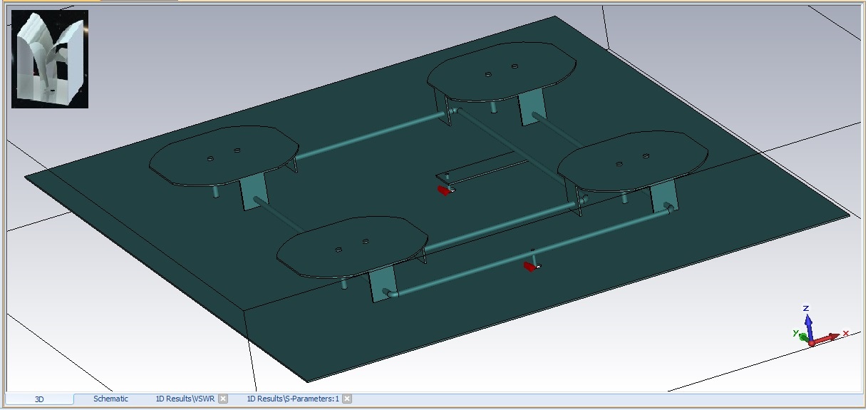Image resolution: width=868 pixels, height=410 pixels.
Task: Select the red port near the center feed
Action: 445,190
